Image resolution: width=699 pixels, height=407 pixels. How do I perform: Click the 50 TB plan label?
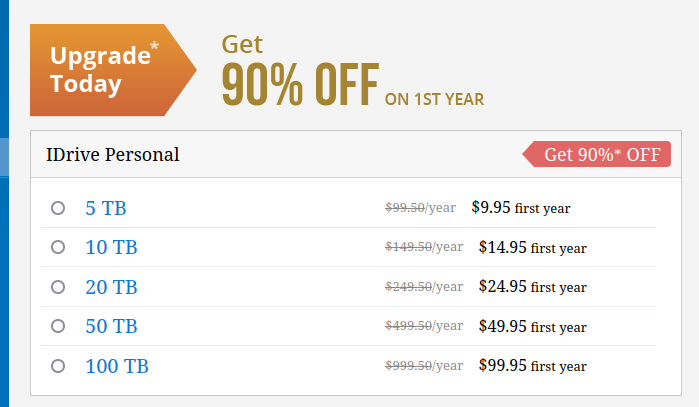pyautogui.click(x=111, y=326)
